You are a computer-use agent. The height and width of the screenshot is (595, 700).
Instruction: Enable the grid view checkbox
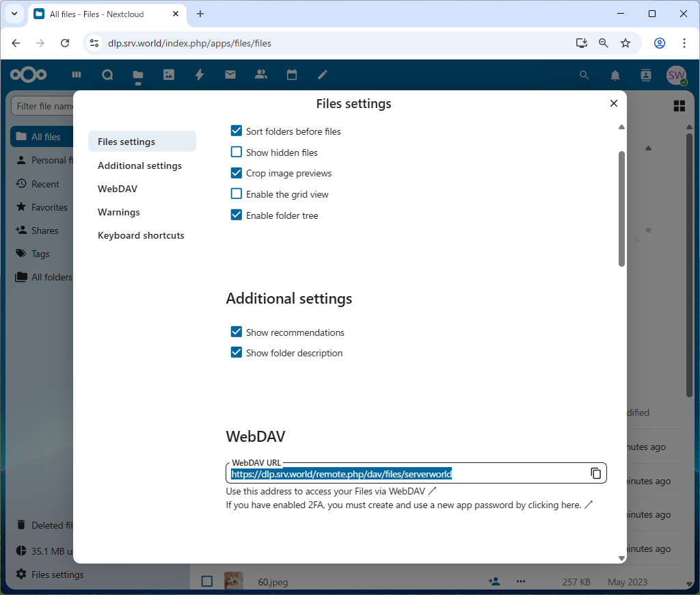pyautogui.click(x=237, y=194)
